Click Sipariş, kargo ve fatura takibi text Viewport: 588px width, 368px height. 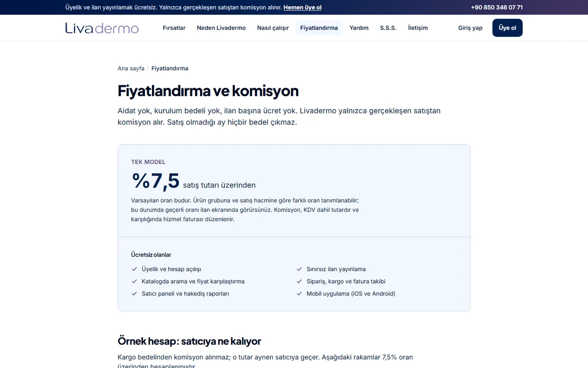346,281
